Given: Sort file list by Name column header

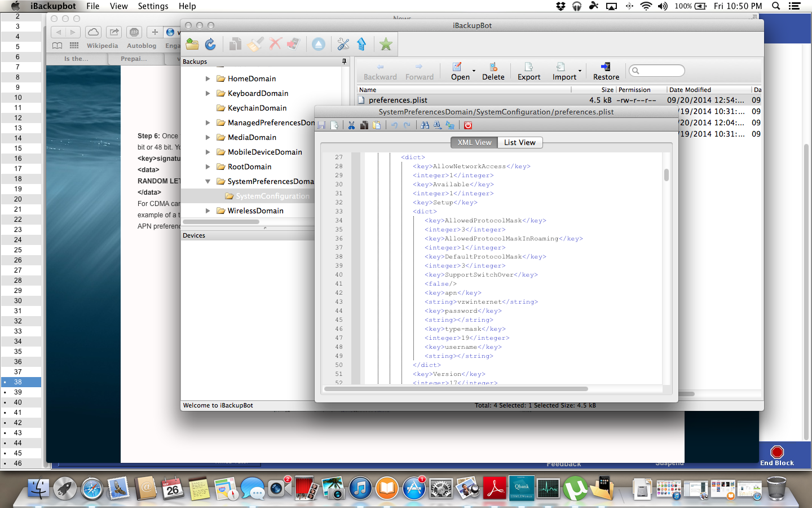Looking at the screenshot, I should click(464, 90).
